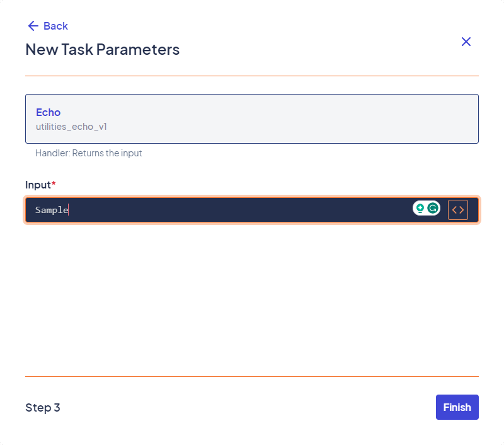Open the Grammarly lightbulb suggestions icon

420,209
